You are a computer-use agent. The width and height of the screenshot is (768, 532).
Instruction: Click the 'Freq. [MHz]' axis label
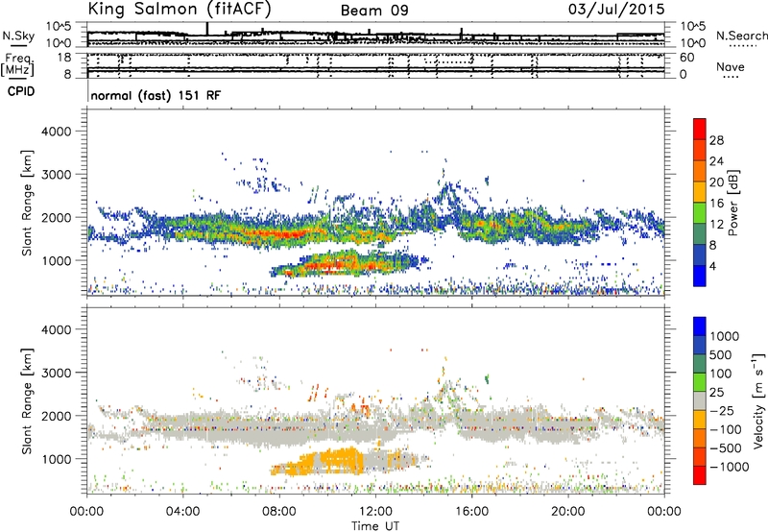pos(17,64)
